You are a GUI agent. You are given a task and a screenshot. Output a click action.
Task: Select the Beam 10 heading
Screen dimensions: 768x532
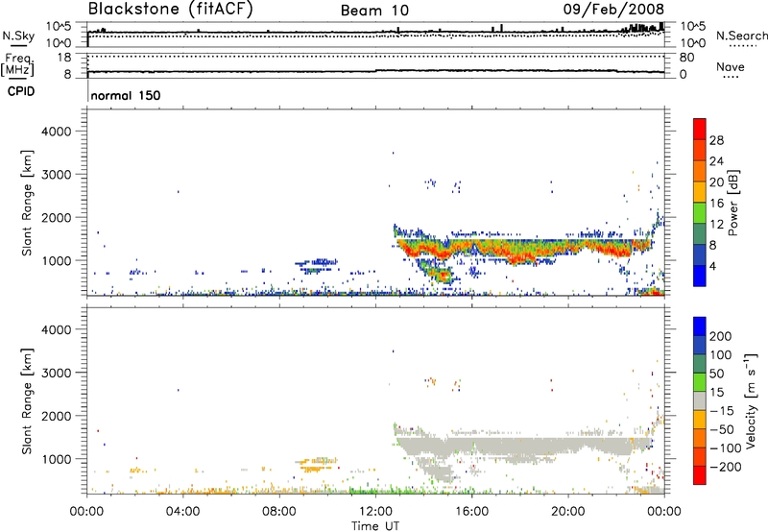[x=374, y=11]
